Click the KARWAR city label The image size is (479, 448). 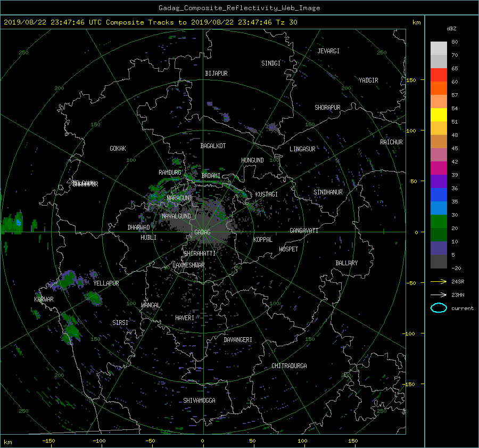pos(44,299)
